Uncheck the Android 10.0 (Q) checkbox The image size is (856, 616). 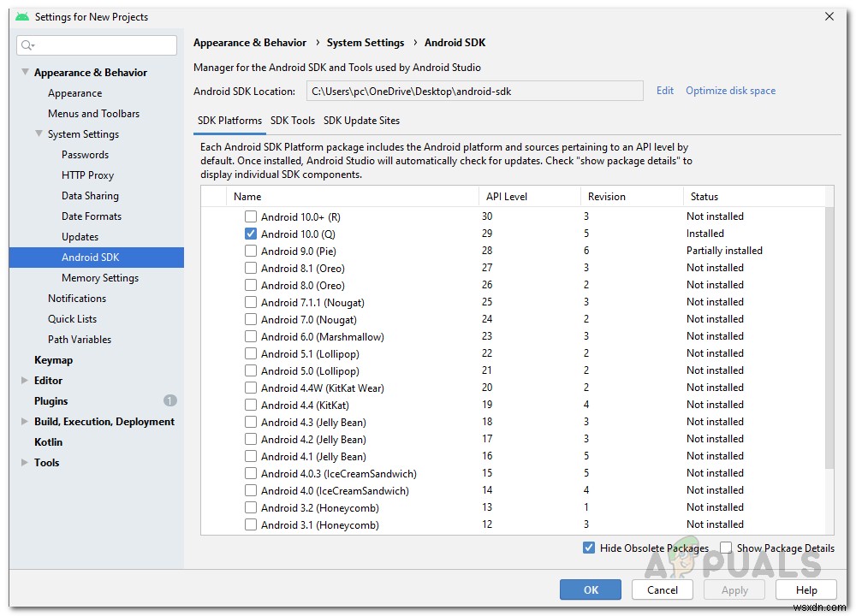click(250, 234)
